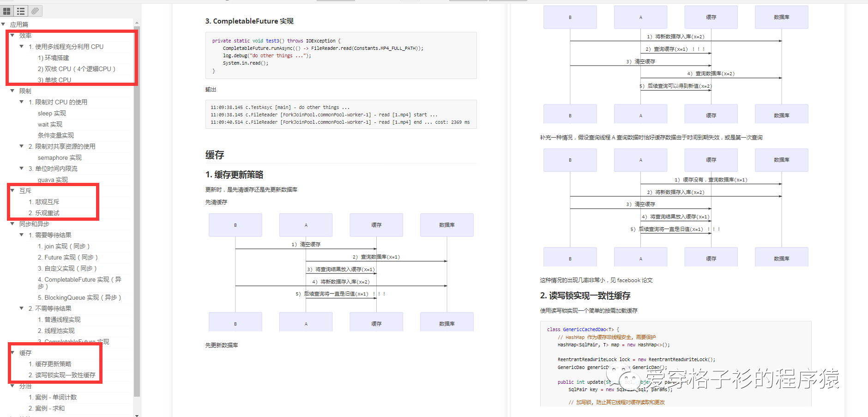Screen dimensions: 868x417
Task: Collapse the 互斥 outline section
Action: (x=12, y=190)
